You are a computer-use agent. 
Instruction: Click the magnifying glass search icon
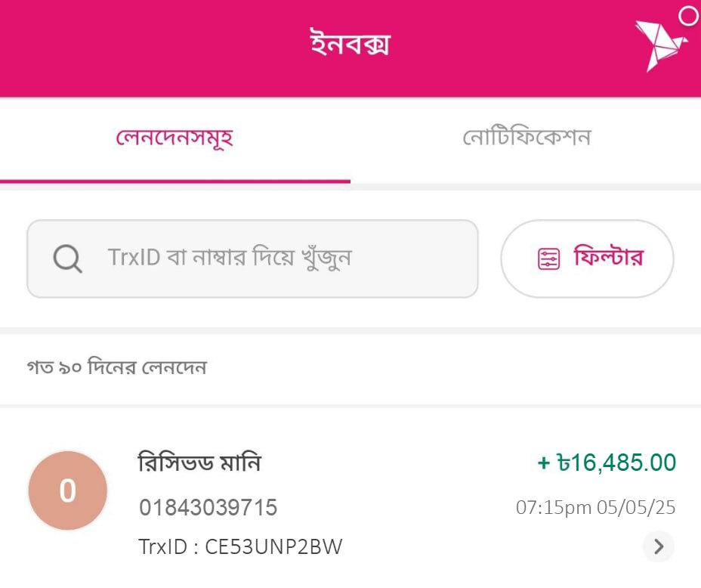[67, 259]
